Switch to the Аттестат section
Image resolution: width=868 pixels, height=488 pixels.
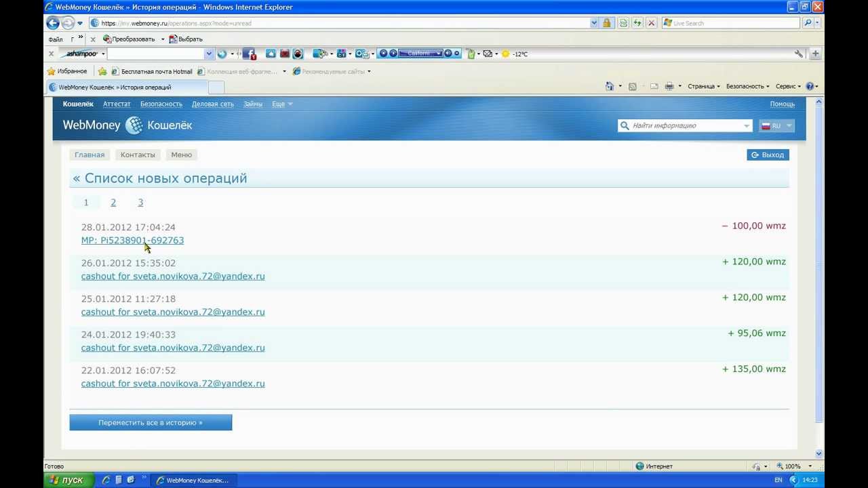pyautogui.click(x=117, y=104)
